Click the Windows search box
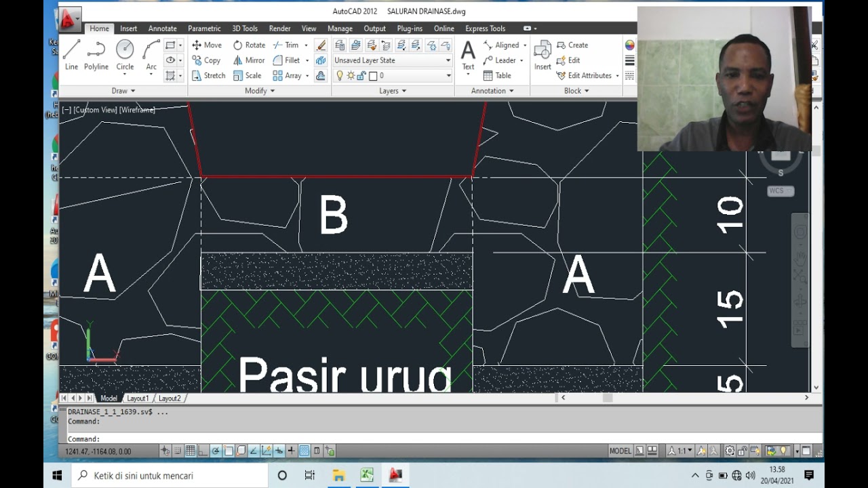This screenshot has width=868, height=488. [x=170, y=476]
